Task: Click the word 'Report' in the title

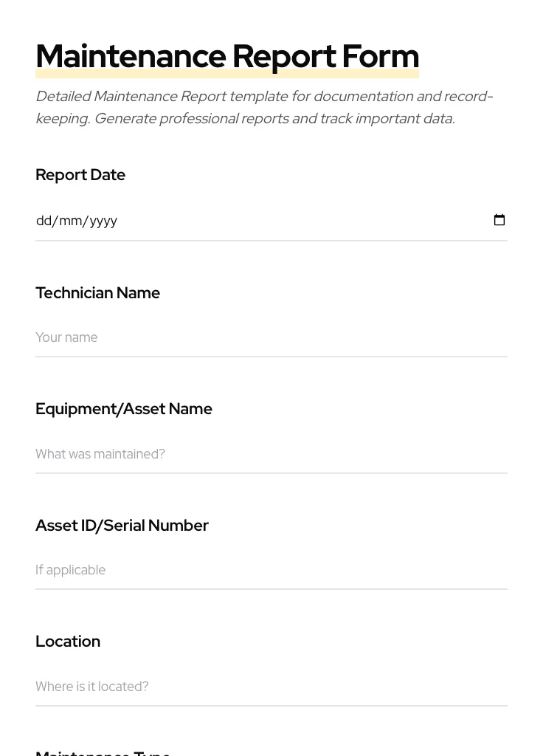Action: (284, 56)
